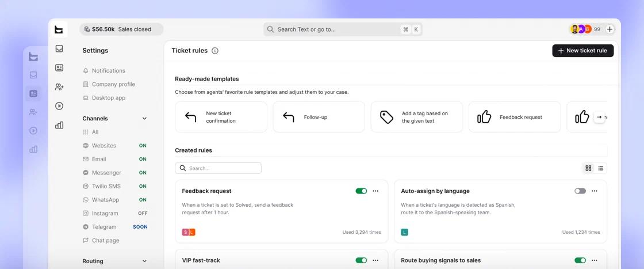Image resolution: width=644 pixels, height=269 pixels.
Task: Click the Ticket rules info icon
Action: coord(215,51)
